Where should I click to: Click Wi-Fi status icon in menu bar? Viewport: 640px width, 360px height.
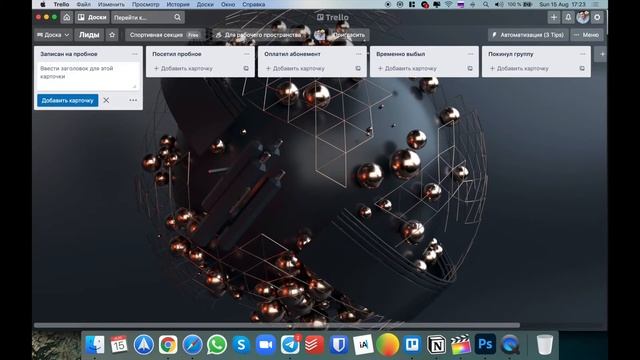tap(449, 4)
